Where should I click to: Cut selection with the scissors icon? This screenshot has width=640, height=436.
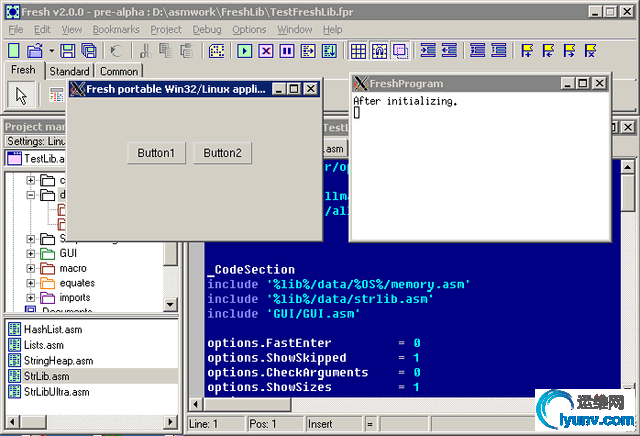point(145,51)
